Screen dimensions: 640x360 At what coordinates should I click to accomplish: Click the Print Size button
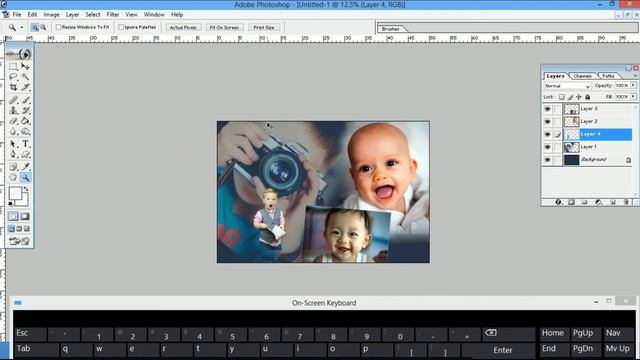[264, 27]
